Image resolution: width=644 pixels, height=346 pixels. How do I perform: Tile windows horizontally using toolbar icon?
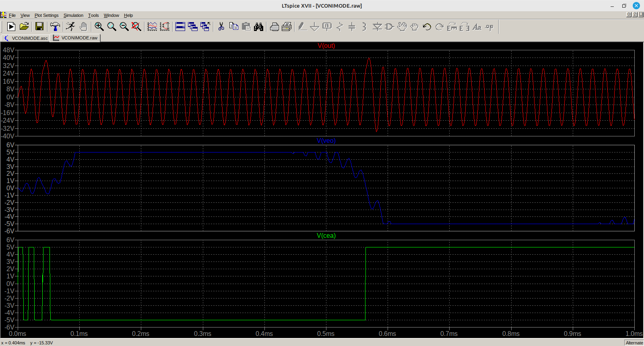tap(180, 27)
